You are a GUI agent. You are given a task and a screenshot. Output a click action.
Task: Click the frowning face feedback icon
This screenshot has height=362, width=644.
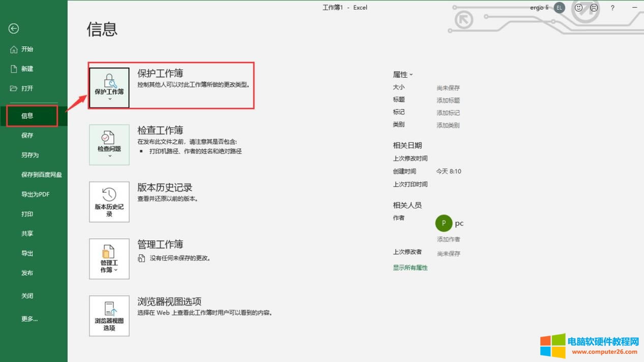pyautogui.click(x=594, y=8)
